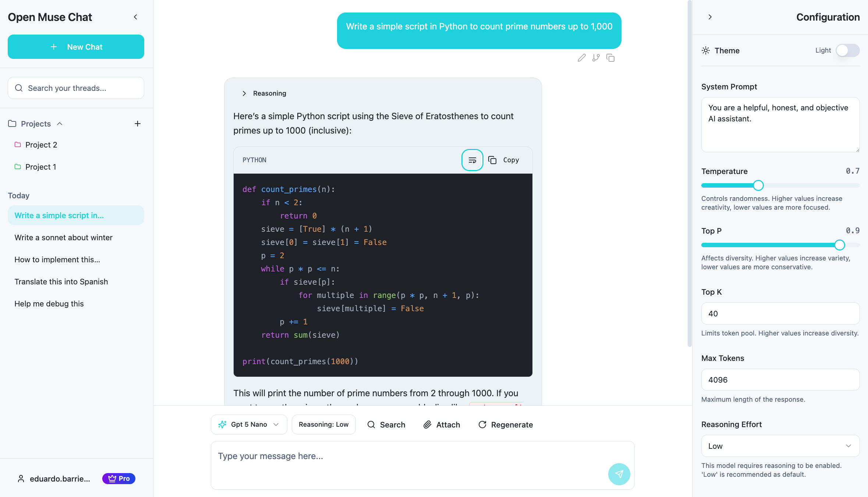Copy the user's message text

[x=611, y=58]
